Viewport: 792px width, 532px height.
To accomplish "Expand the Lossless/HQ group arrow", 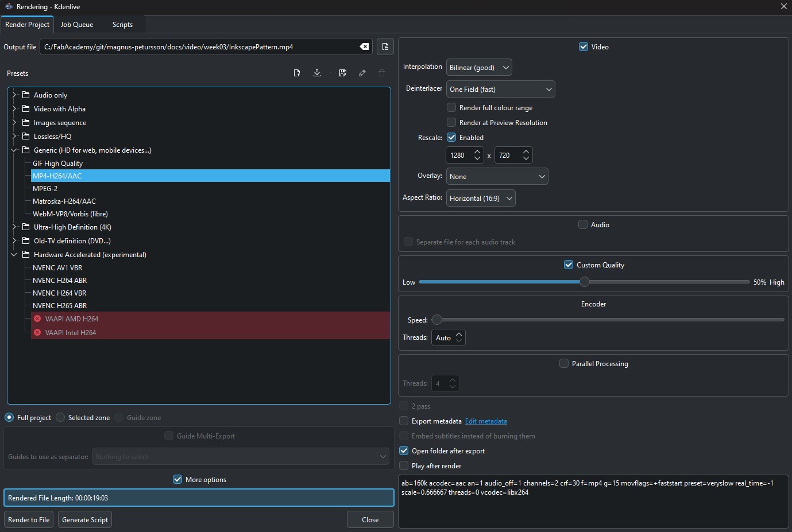I will click(x=14, y=136).
